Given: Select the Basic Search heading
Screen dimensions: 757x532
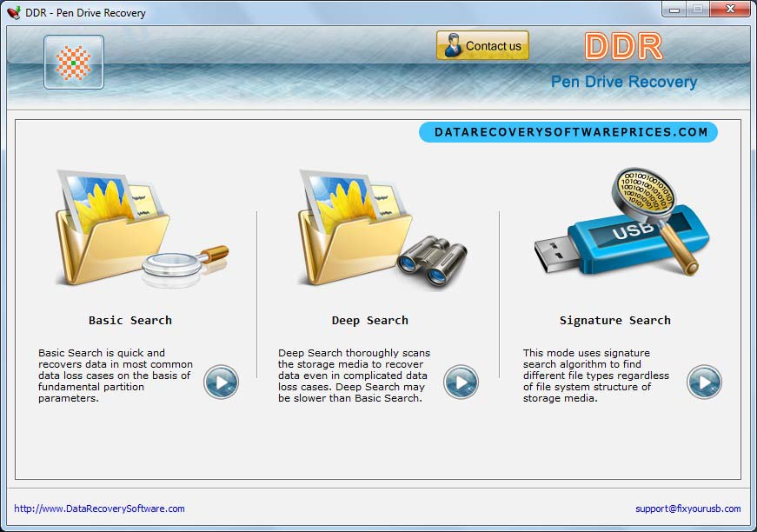Looking at the screenshot, I should (x=130, y=320).
